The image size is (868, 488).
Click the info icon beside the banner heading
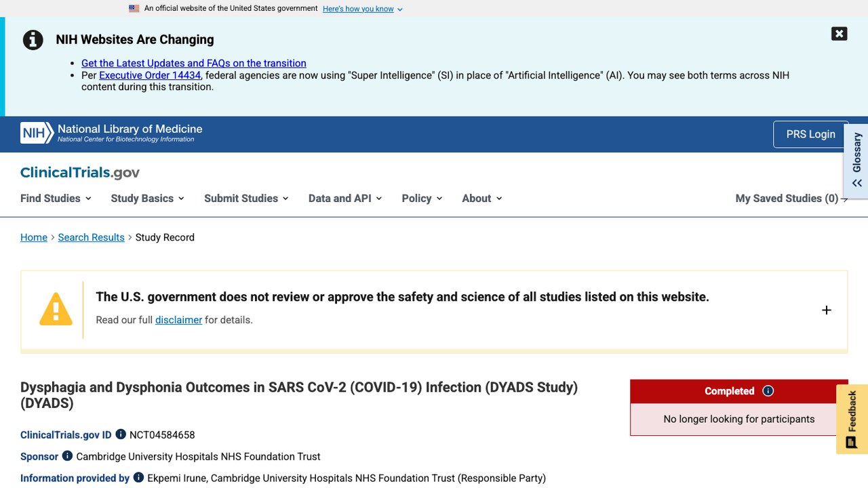[33, 40]
